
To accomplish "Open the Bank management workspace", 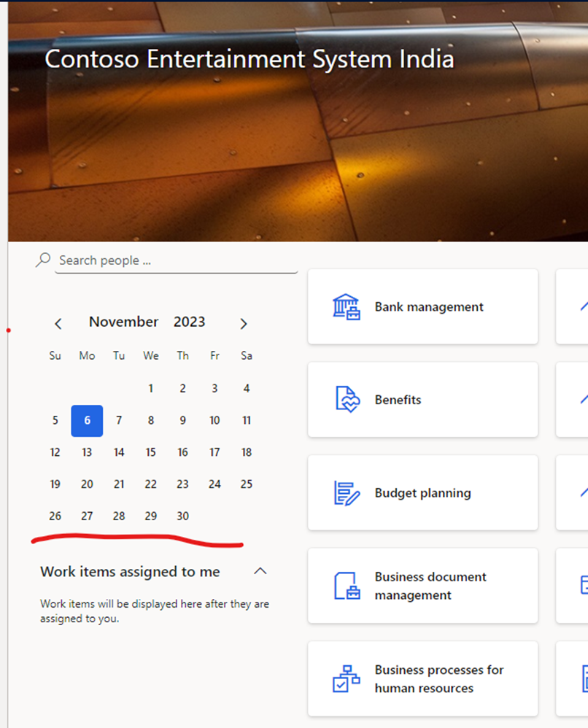I will [422, 306].
